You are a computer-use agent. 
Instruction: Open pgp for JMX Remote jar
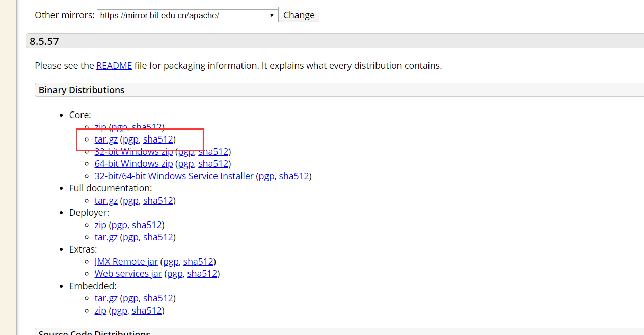[171, 262]
